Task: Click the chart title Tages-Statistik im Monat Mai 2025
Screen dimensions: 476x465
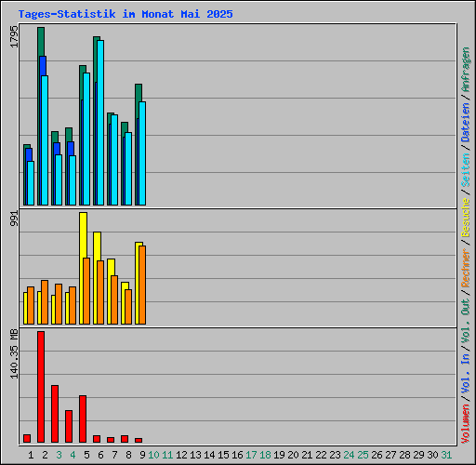Action: pyautogui.click(x=126, y=14)
